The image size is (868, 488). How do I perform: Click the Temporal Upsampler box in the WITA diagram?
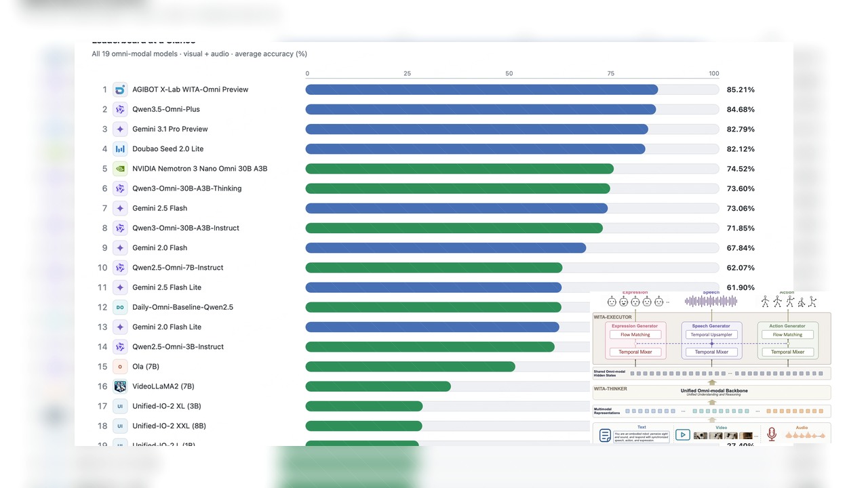[711, 335]
